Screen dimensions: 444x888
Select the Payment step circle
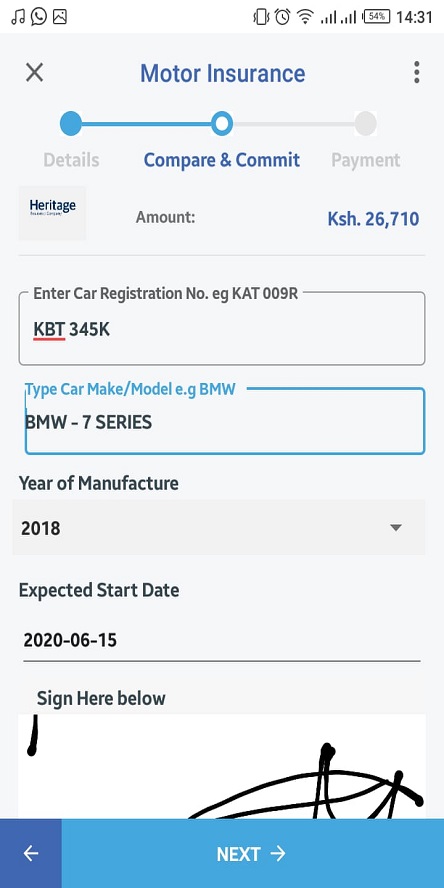click(x=366, y=123)
